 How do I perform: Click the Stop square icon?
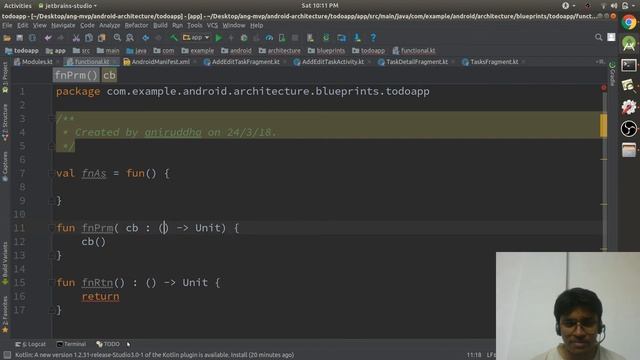click(295, 38)
